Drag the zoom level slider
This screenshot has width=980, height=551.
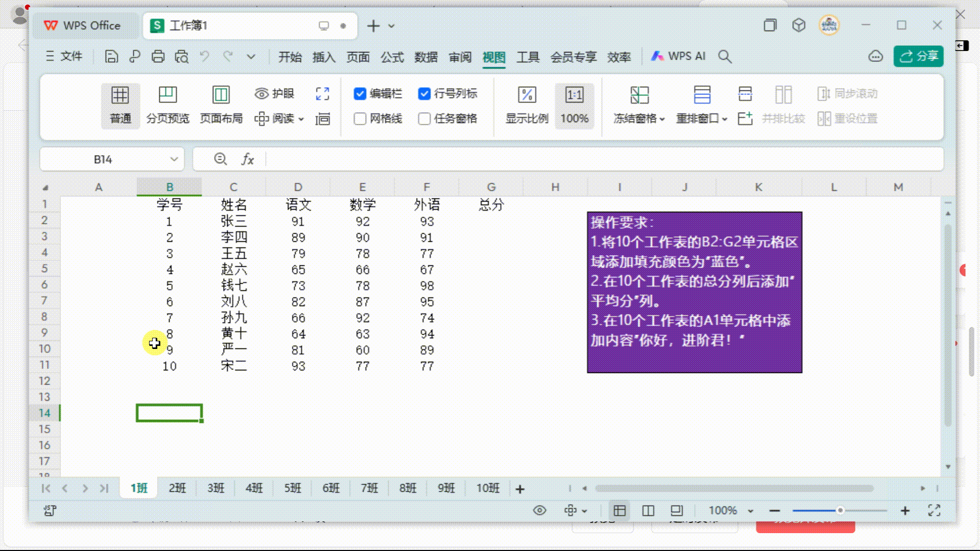tap(839, 510)
